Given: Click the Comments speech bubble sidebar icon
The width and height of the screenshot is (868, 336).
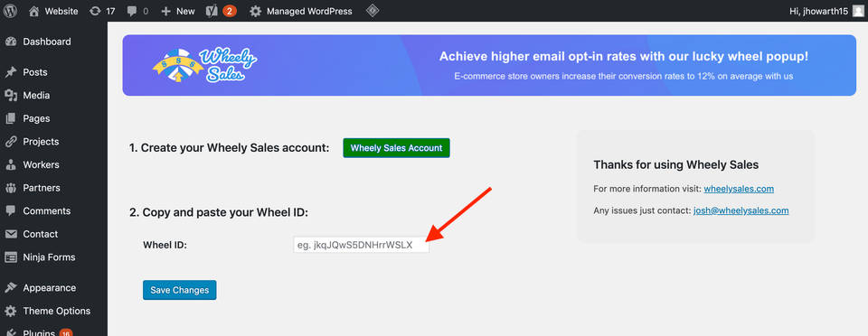Looking at the screenshot, I should click(x=11, y=211).
